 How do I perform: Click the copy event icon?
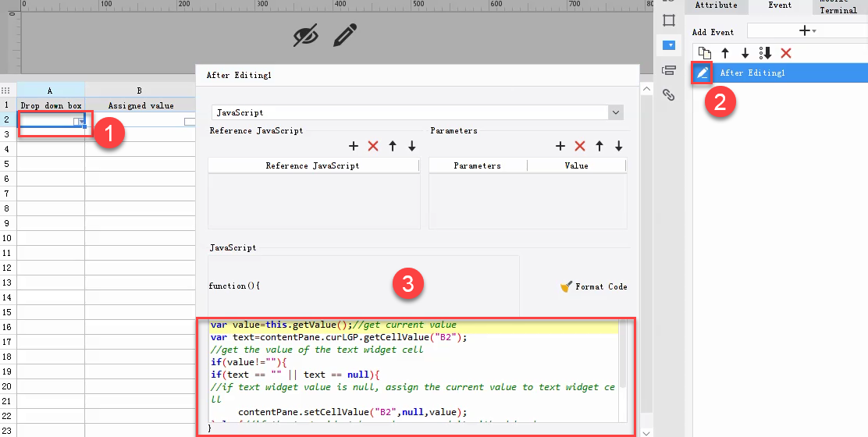704,53
